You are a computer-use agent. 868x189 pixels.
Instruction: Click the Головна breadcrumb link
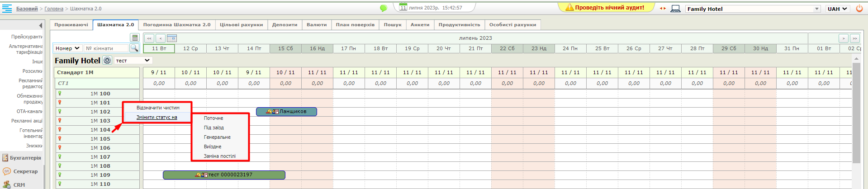click(54, 9)
